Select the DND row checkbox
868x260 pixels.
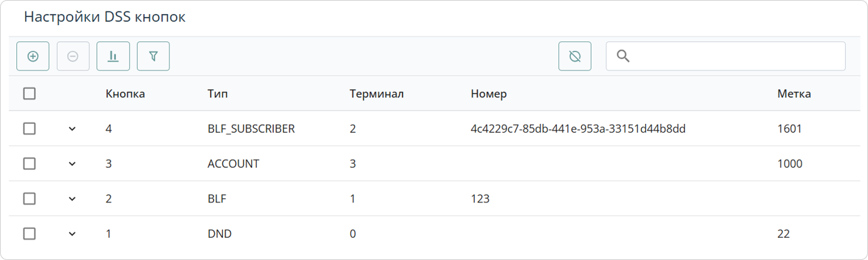[x=29, y=234]
